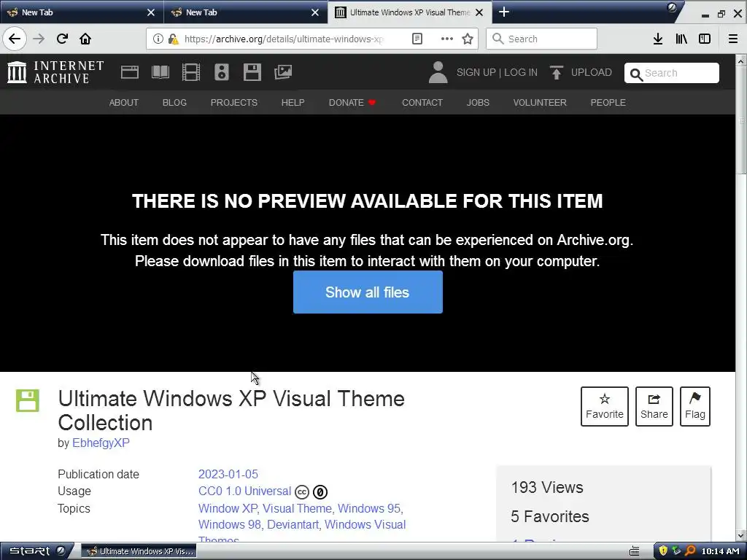Click the Flag button

click(x=695, y=406)
